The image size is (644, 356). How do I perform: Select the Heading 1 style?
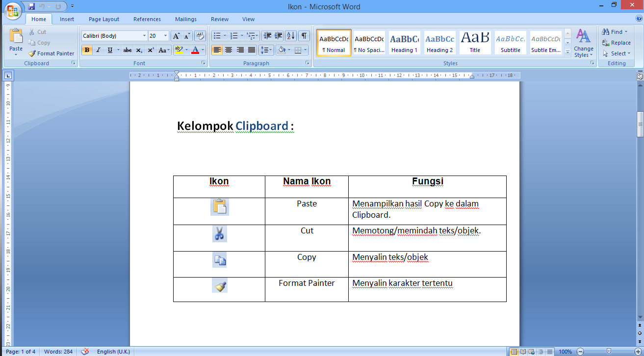(x=404, y=43)
